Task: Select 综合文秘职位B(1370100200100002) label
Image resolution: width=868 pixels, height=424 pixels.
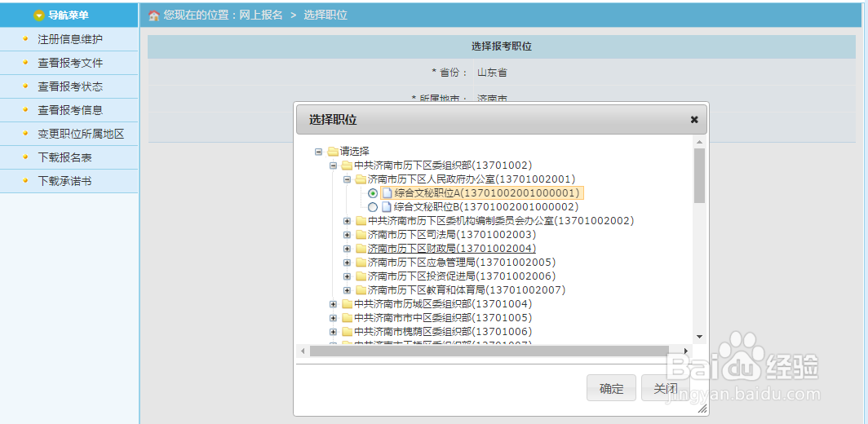Action: (x=486, y=207)
